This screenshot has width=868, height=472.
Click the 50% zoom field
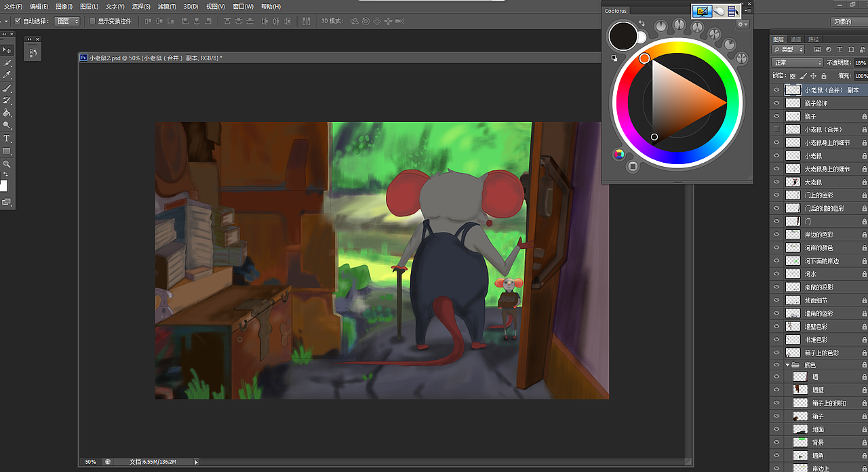point(90,461)
